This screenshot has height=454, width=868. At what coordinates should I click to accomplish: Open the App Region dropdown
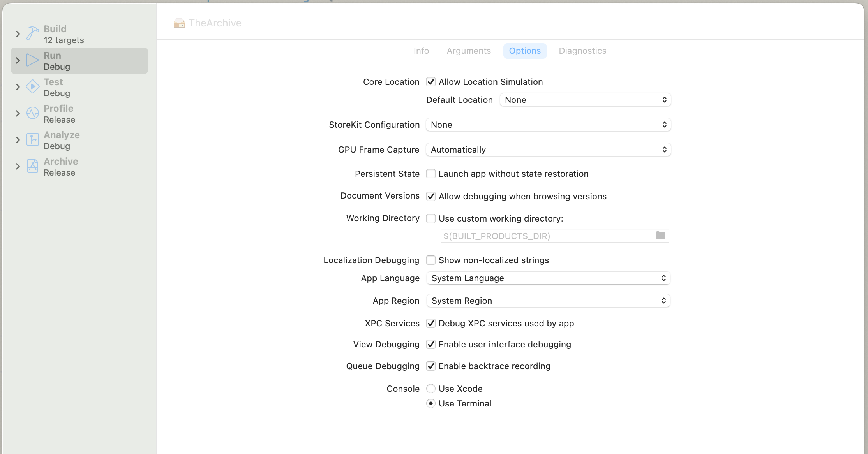pyautogui.click(x=548, y=301)
